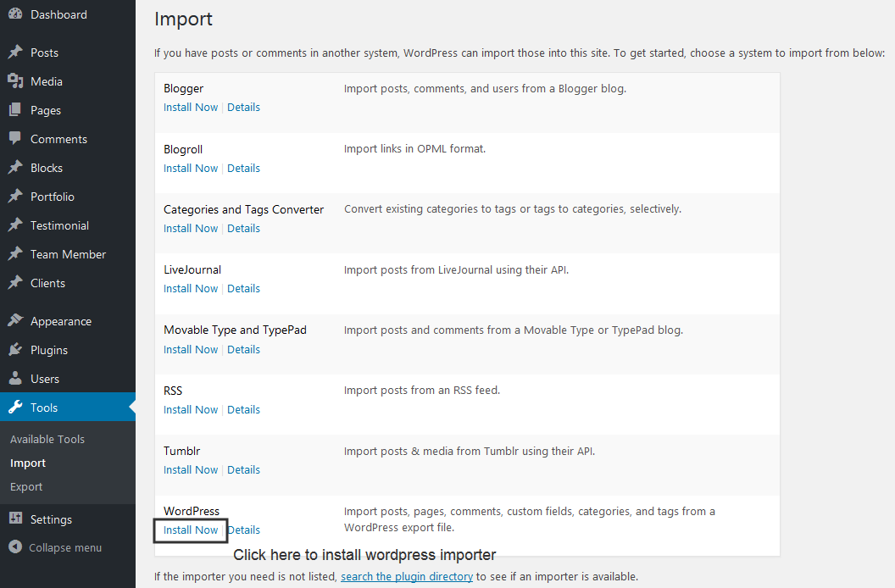Click the Plugins plug icon
Screen dimensions: 895x588
15,350
